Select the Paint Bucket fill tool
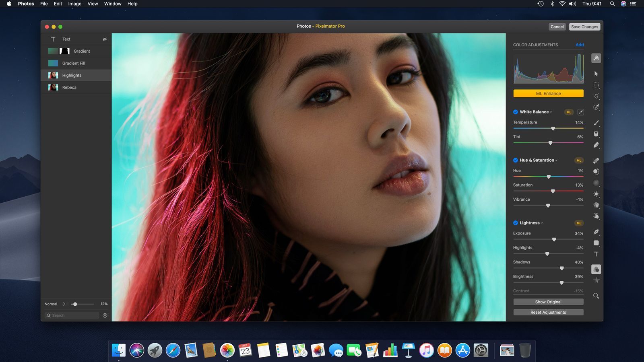 pyautogui.click(x=596, y=134)
